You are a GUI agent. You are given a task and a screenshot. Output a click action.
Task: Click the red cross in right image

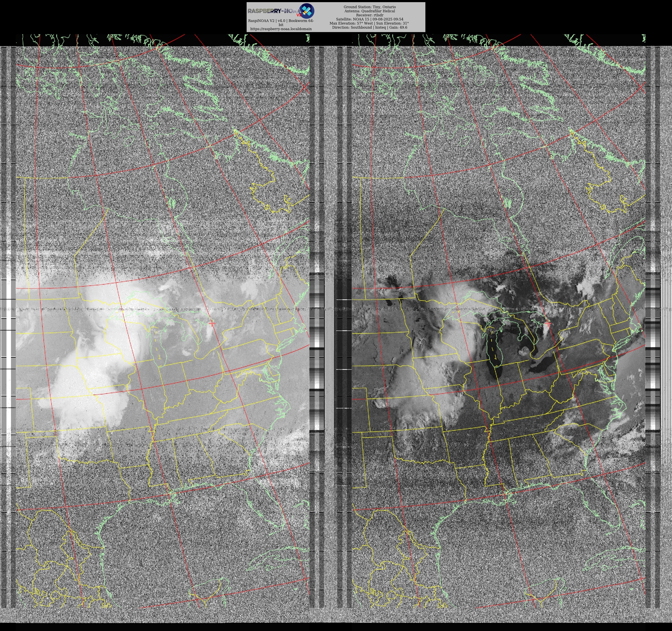[548, 324]
